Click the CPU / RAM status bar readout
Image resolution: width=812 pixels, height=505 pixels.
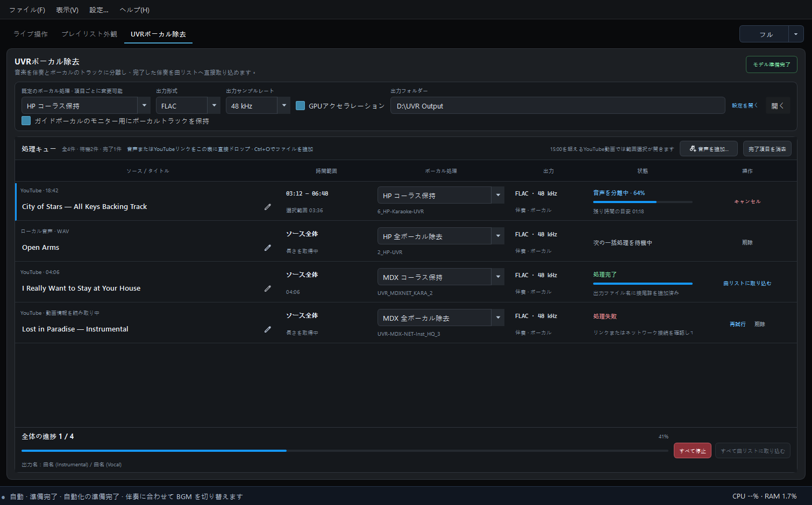coord(764,496)
